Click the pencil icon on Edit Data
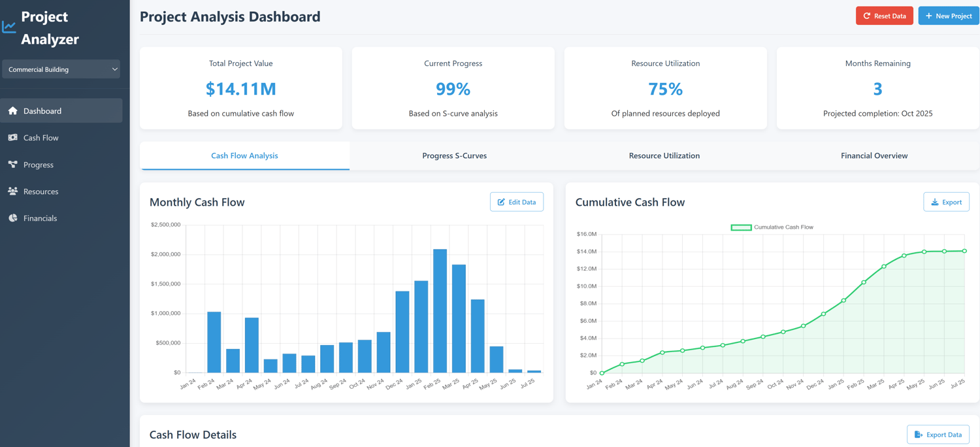 pyautogui.click(x=501, y=202)
